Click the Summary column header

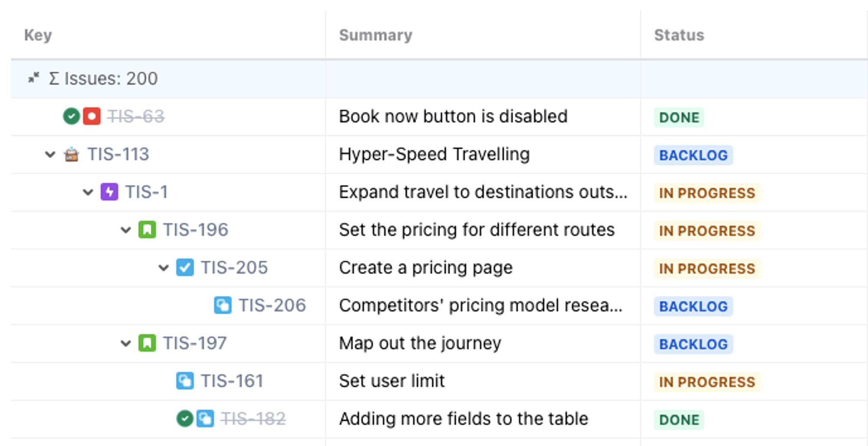[375, 35]
